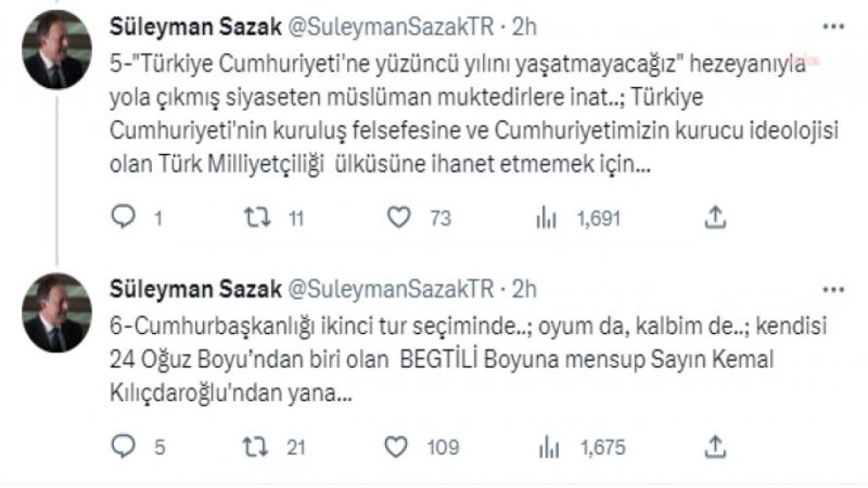868x488 pixels.
Task: Open Süleyman Sazak's avatar on the second tweet
Action: pyautogui.click(x=57, y=312)
